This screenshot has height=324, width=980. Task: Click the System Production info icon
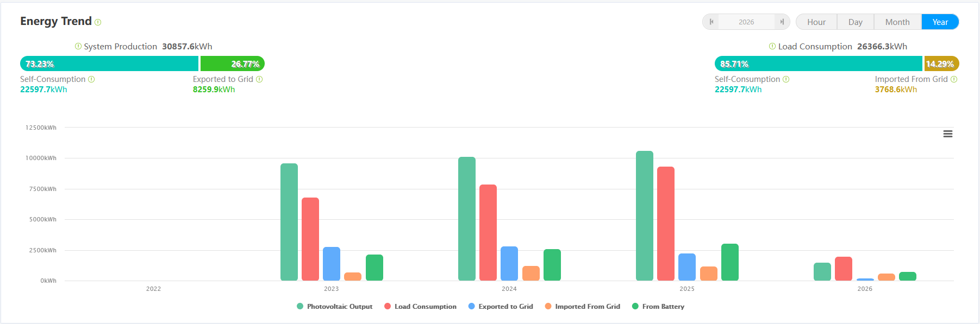[78, 46]
